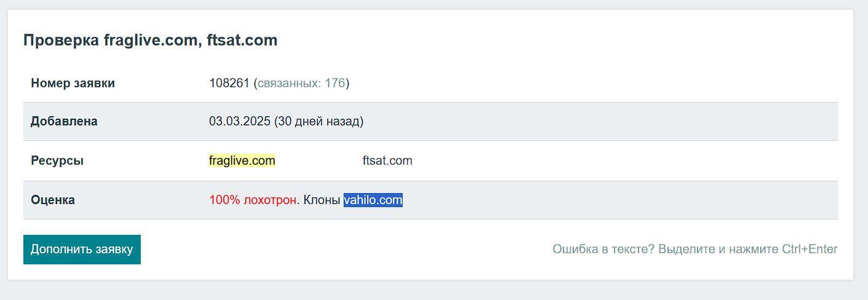Click the "Оценка" row label
This screenshot has height=300, width=868.
(x=53, y=200)
